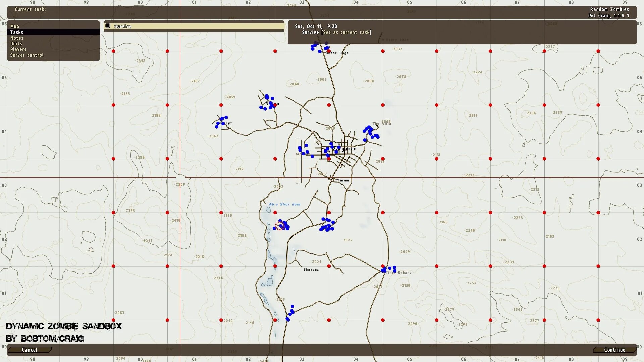
Task: Click the elevation label 2063
Action: tap(119, 313)
